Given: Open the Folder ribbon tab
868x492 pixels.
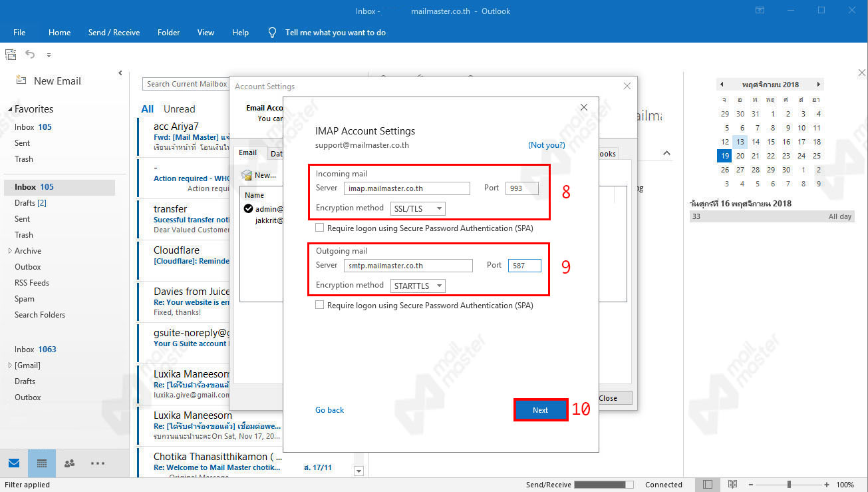Looking at the screenshot, I should [x=168, y=32].
